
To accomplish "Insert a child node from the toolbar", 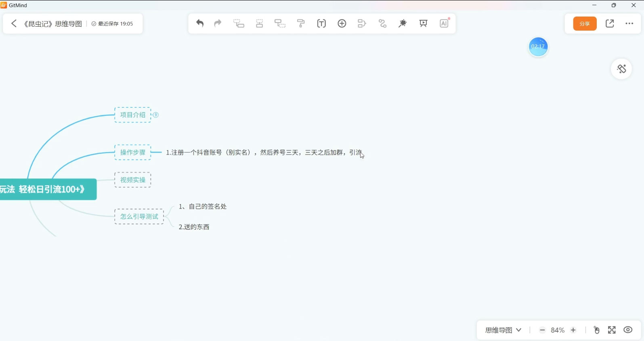I will [x=239, y=23].
